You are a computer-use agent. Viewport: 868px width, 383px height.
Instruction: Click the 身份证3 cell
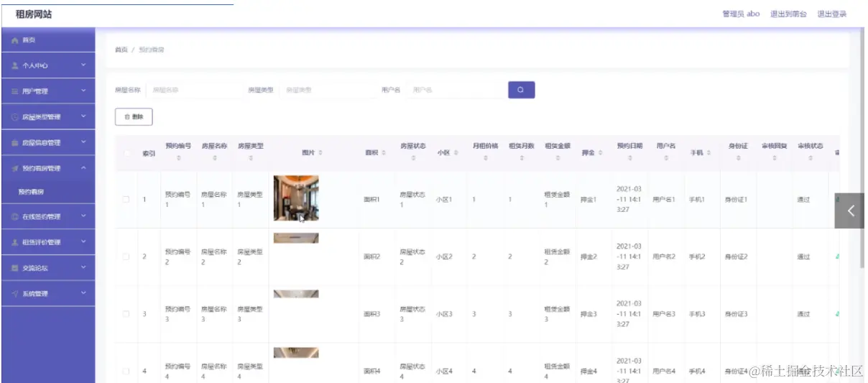736,314
